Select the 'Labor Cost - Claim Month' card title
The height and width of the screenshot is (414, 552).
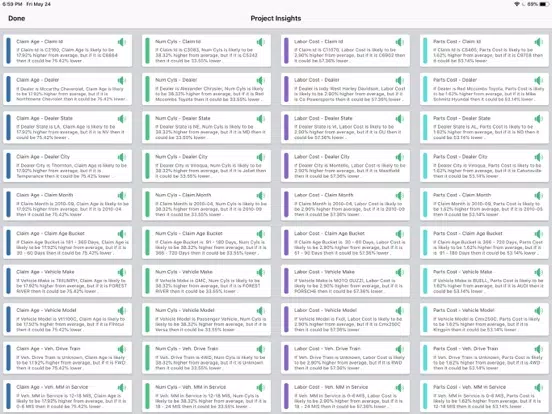click(x=324, y=195)
